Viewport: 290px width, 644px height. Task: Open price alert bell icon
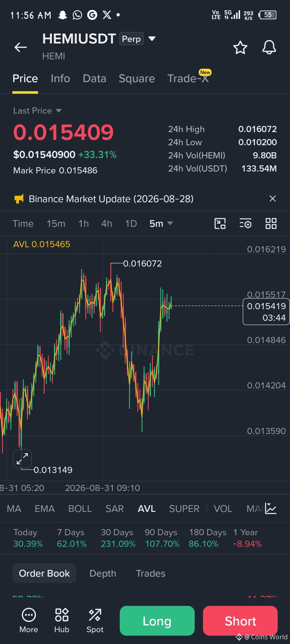pyautogui.click(x=269, y=48)
